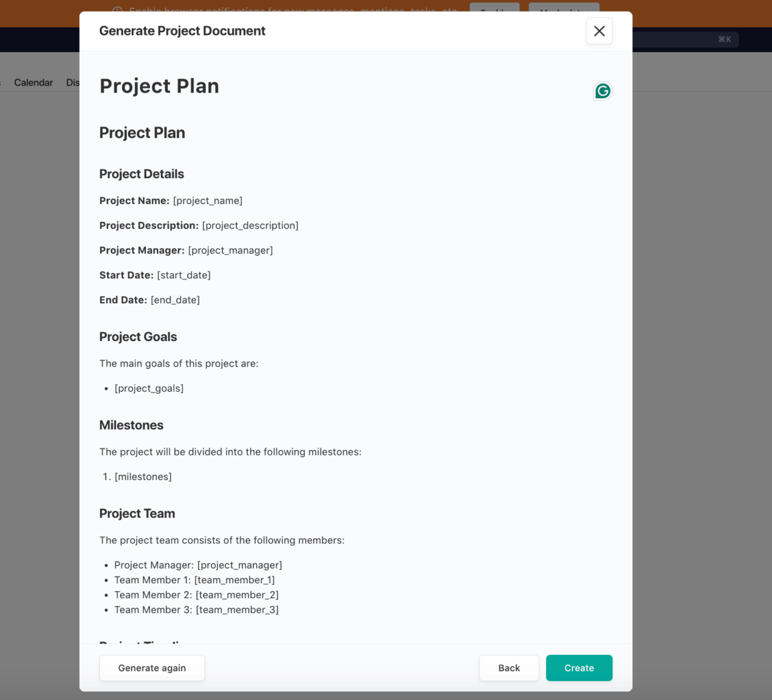Select the [end_date] placeholder
The height and width of the screenshot is (700, 772).
click(174, 299)
